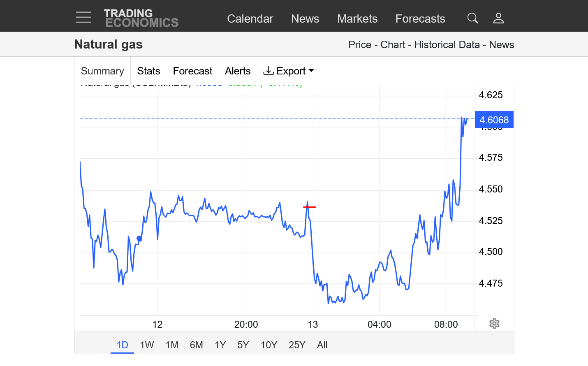Viewport: 588px width, 366px height.
Task: Open News in top navigation
Action: [305, 19]
